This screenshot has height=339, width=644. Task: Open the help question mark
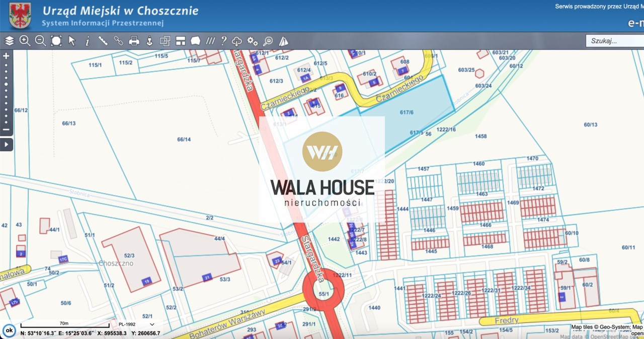coord(224,41)
